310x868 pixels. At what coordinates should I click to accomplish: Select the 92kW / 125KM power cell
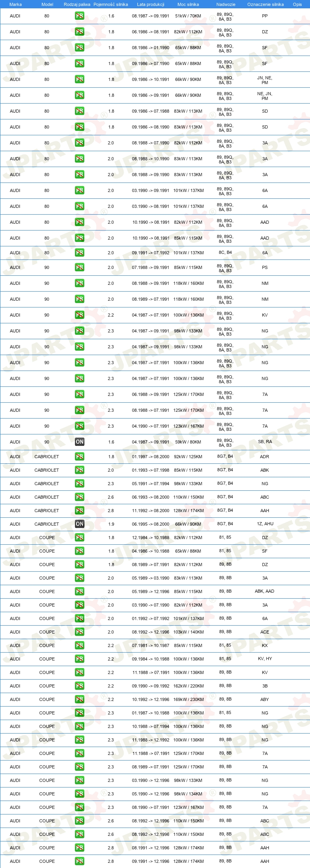[x=188, y=457]
